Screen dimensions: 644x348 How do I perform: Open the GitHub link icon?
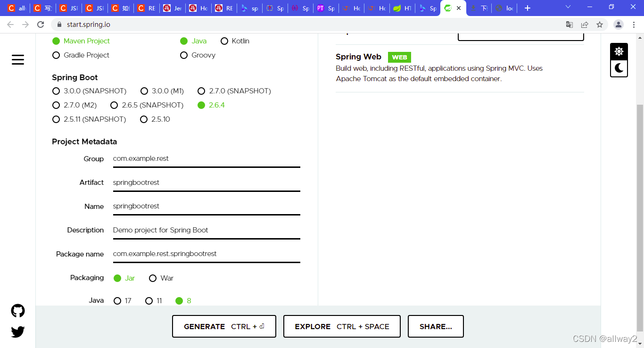[x=18, y=311]
